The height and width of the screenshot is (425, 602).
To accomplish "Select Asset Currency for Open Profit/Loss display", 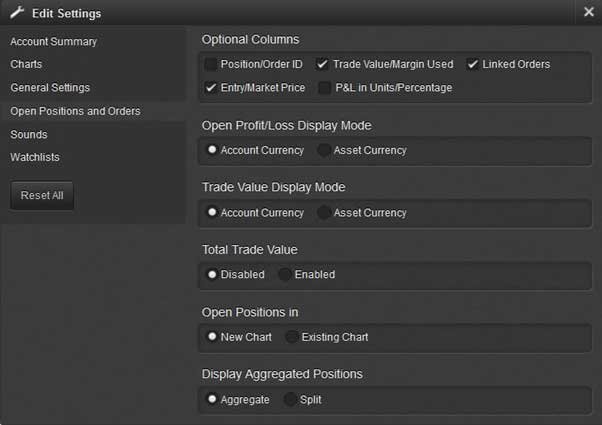I will (x=324, y=150).
